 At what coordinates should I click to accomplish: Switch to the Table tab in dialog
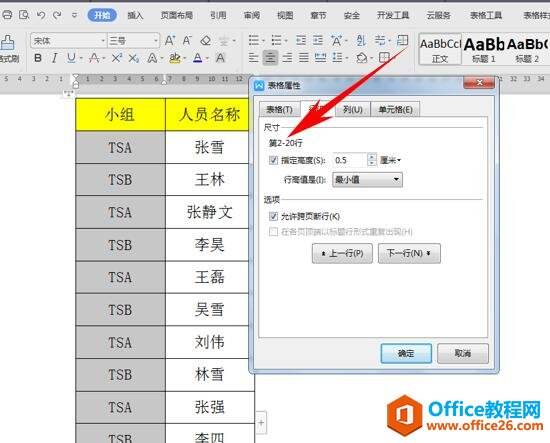click(279, 109)
